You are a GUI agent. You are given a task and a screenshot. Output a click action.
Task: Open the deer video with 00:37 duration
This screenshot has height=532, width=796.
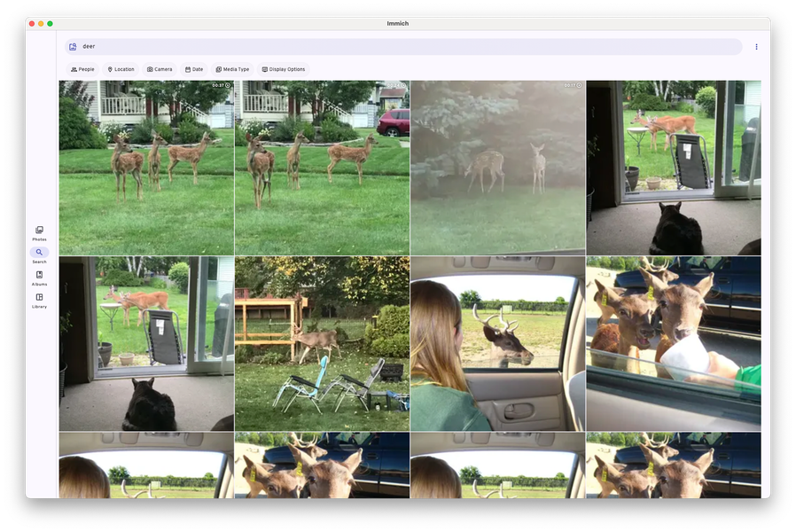(146, 166)
